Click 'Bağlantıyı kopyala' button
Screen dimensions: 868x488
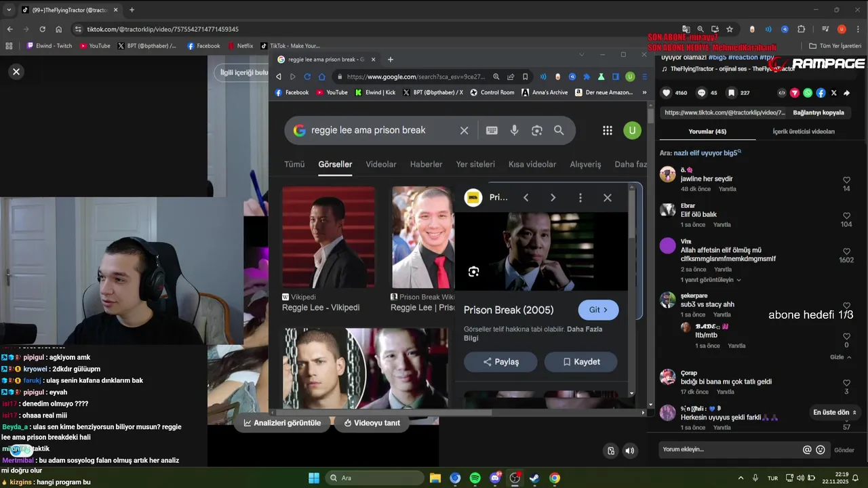[818, 113]
